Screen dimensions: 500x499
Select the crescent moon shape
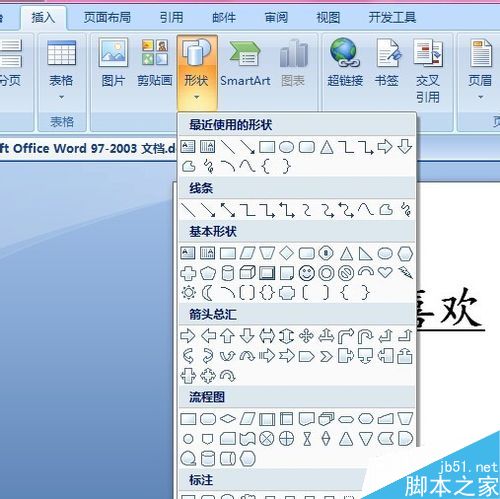pos(207,293)
